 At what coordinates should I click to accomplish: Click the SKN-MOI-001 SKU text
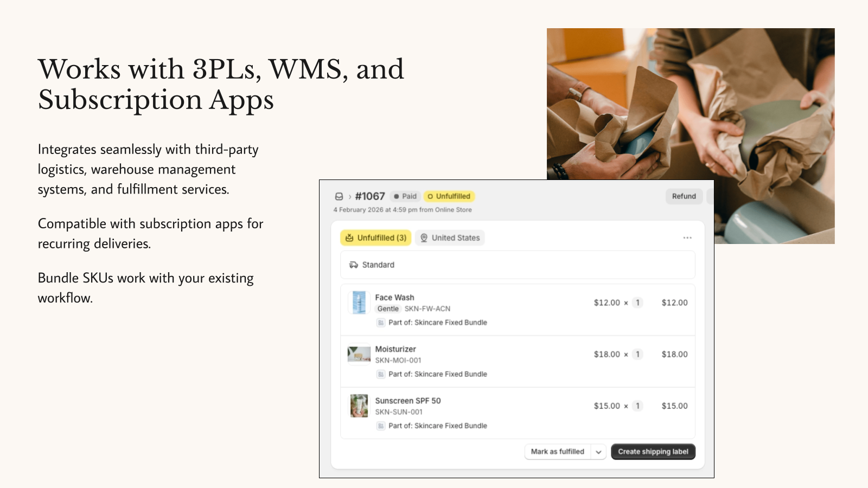click(398, 360)
